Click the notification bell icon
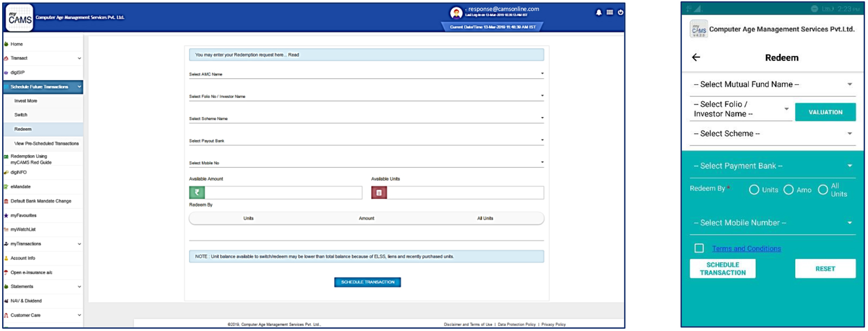Image resolution: width=868 pixels, height=331 pixels. (x=598, y=12)
